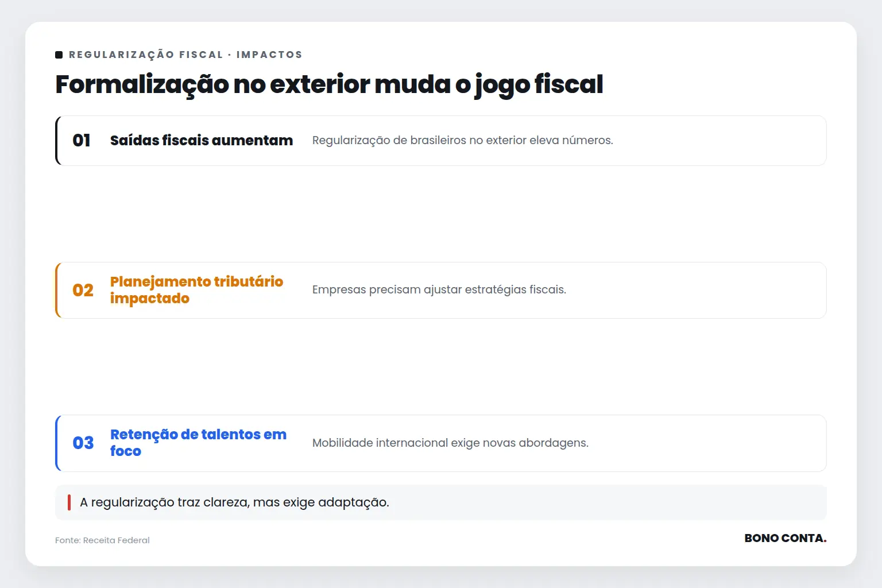
Task: Click the black square bullet beside the "REGULARIZAÇÃO FISCAL" label
Action: tap(59, 55)
